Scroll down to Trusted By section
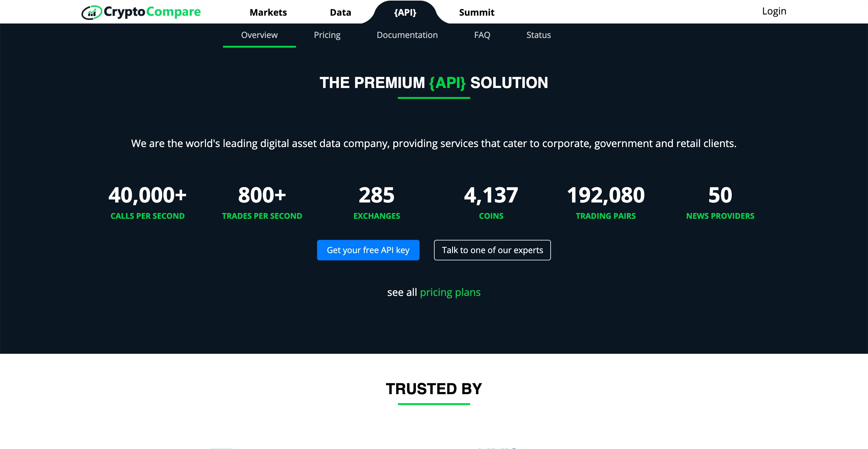 point(434,389)
